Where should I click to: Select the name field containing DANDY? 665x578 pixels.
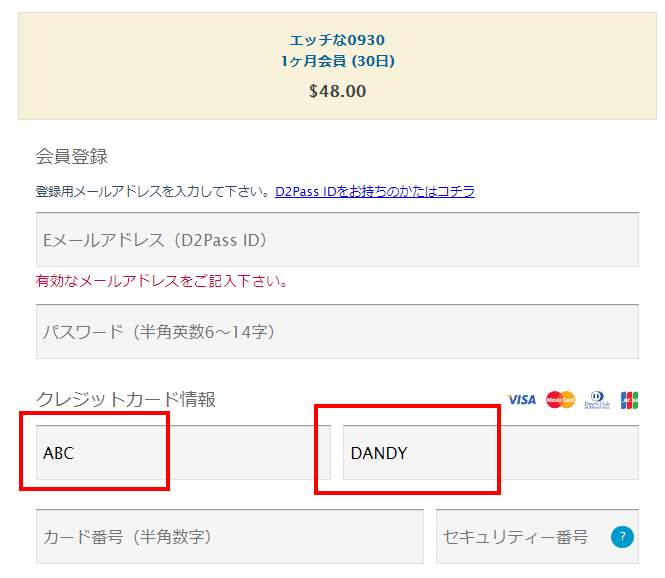coord(490,453)
